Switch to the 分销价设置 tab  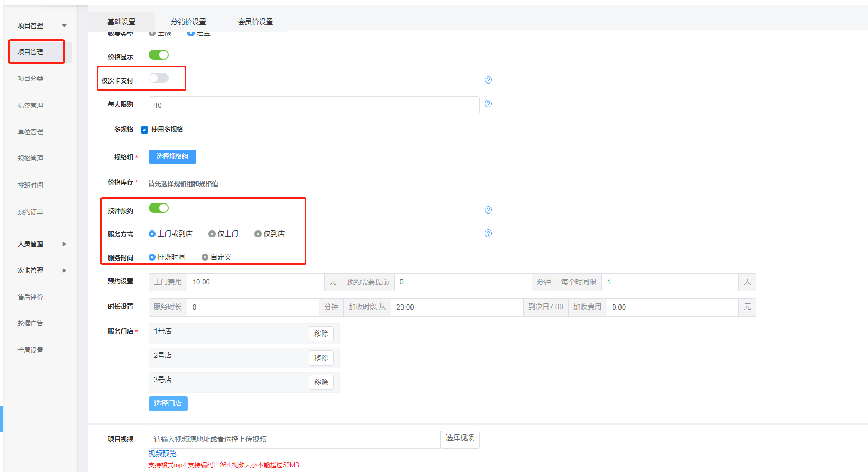[188, 22]
